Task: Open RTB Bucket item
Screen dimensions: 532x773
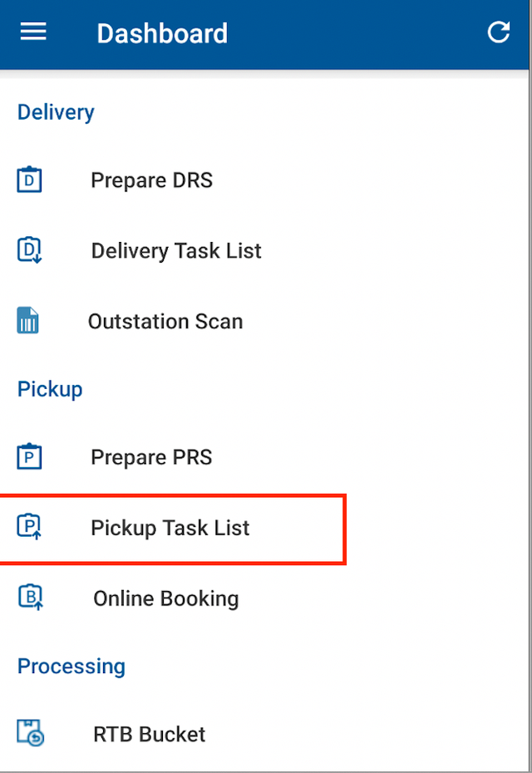Action: click(x=150, y=734)
